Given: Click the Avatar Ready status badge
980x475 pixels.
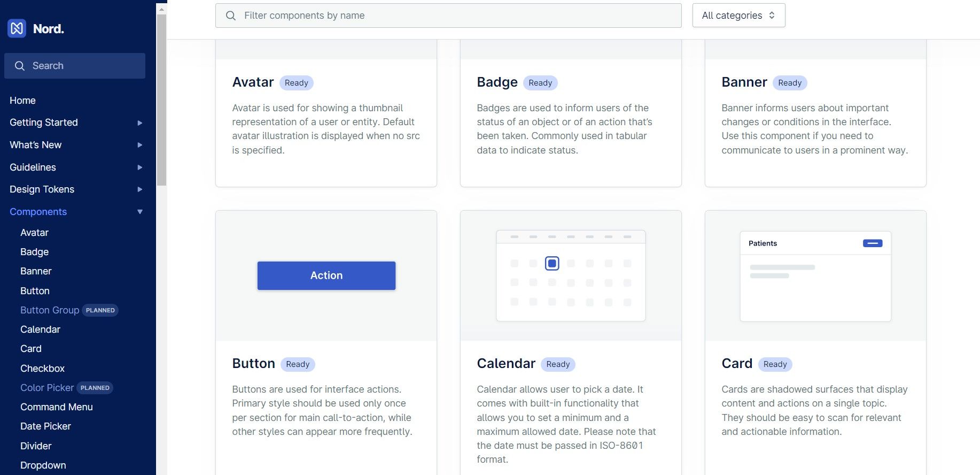Looking at the screenshot, I should point(297,83).
